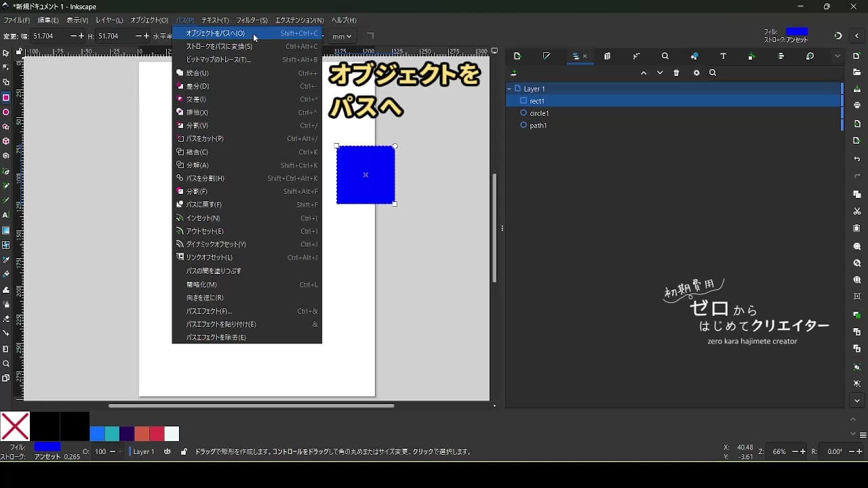Click the Print icon in right toolbar
Viewport: 868px width, 488px height.
(857, 106)
